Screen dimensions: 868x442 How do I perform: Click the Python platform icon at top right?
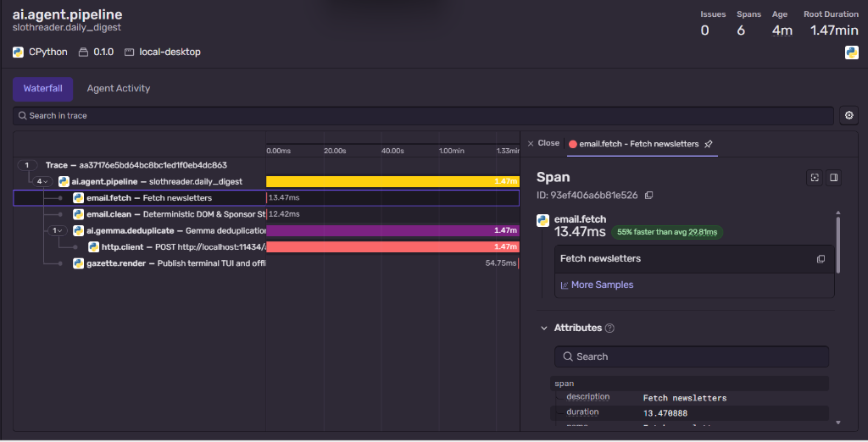pos(851,52)
